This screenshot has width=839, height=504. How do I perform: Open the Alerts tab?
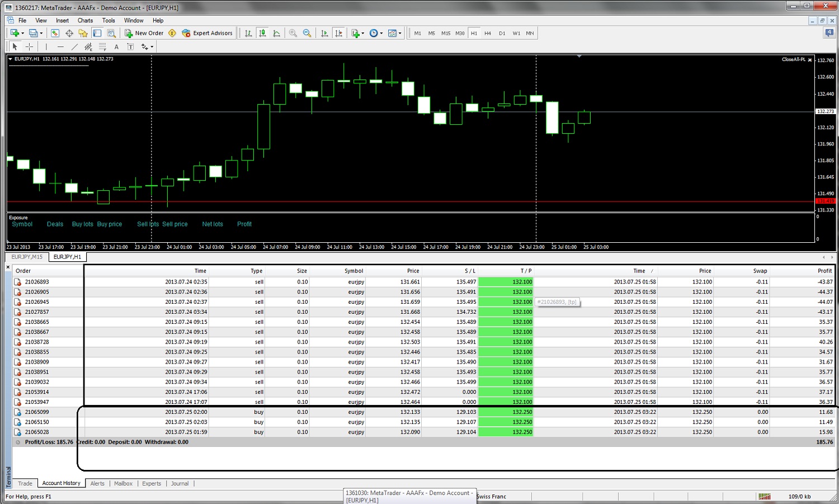[97, 483]
